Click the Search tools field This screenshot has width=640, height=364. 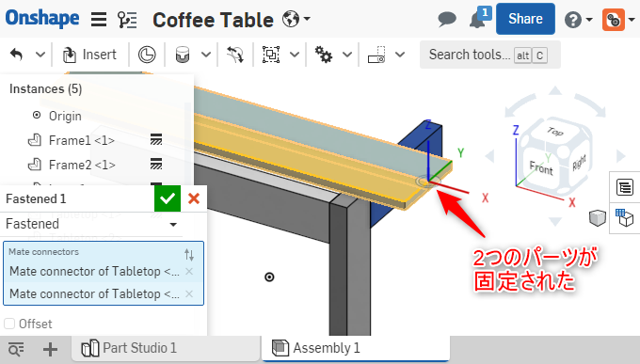tap(489, 55)
